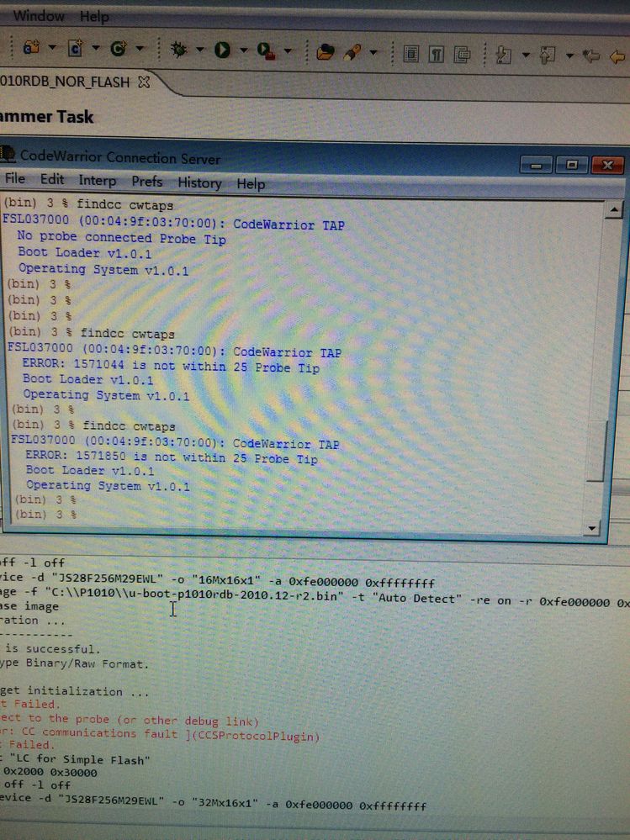
Task: Click the Search flashlight icon
Action: (x=352, y=52)
